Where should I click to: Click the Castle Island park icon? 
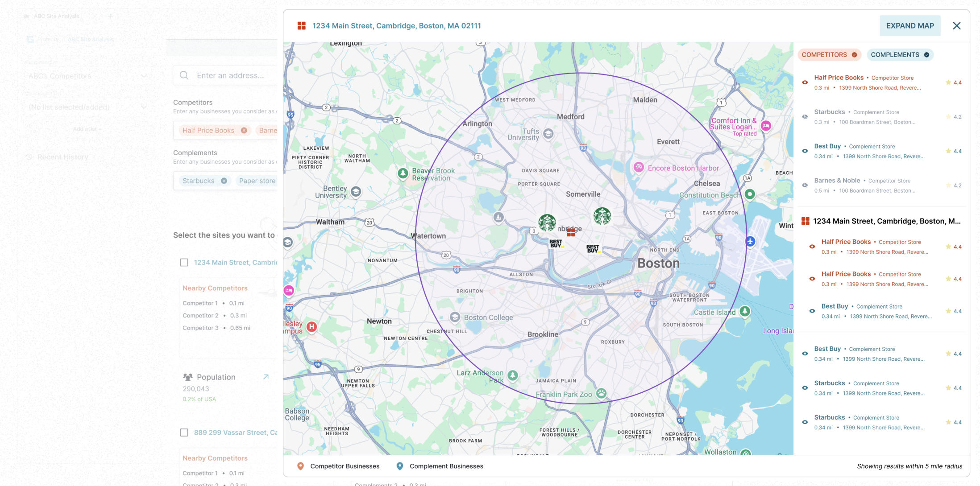pyautogui.click(x=745, y=311)
